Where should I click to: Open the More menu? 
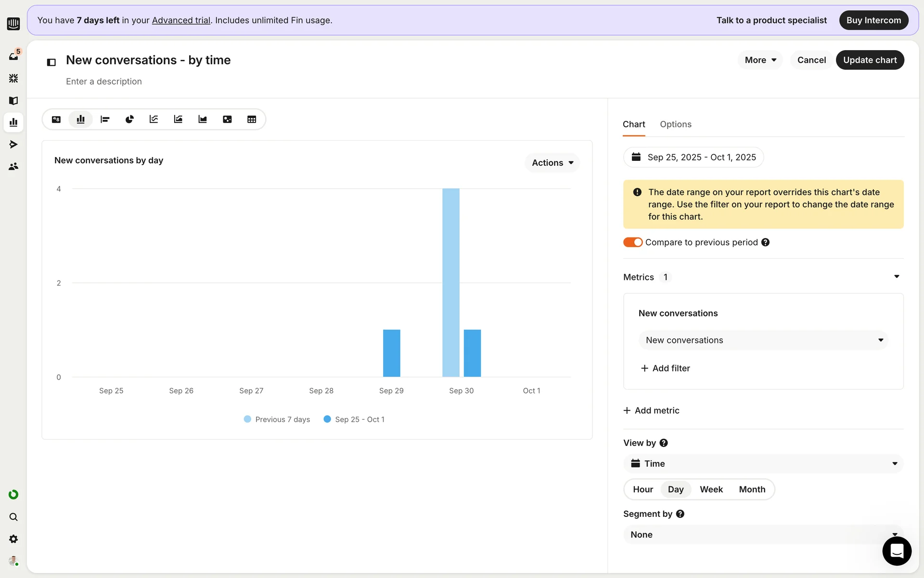760,60
